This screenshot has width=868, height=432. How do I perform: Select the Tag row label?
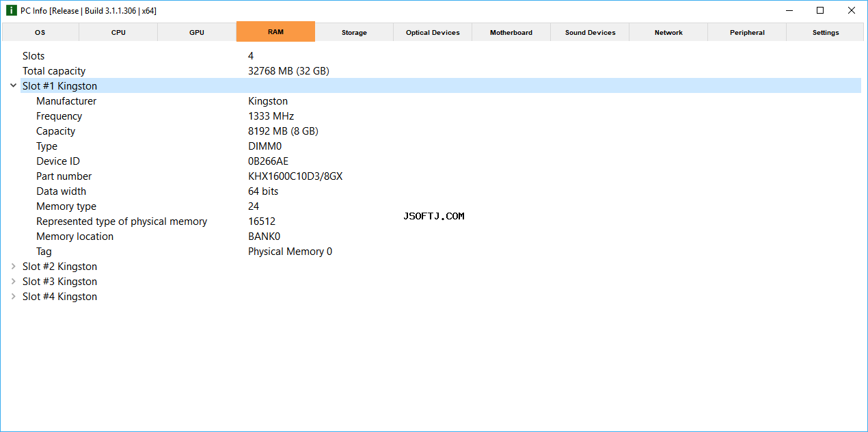coord(44,252)
